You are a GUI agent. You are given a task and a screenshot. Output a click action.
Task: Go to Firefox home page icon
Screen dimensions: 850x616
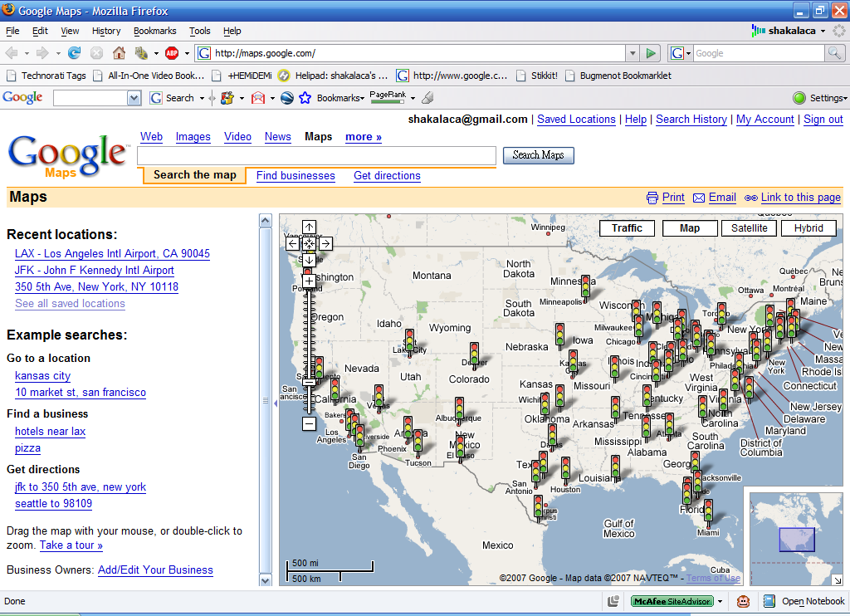click(119, 53)
